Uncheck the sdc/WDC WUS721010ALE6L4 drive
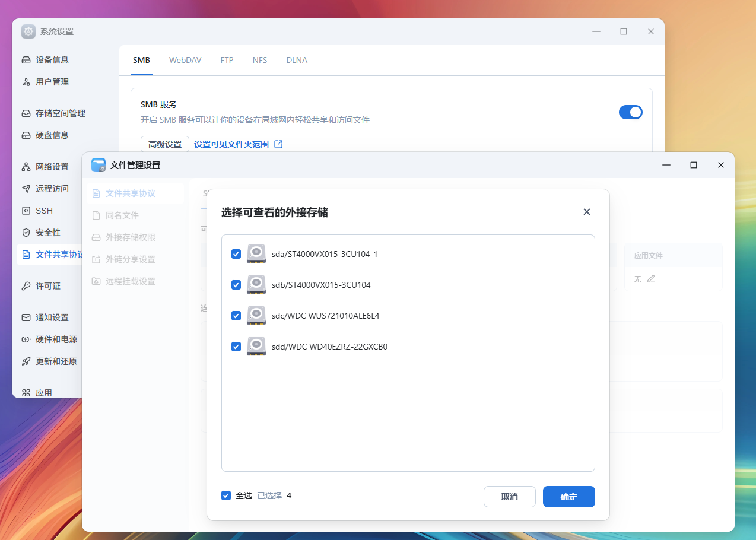The width and height of the screenshot is (756, 540). coord(236,315)
